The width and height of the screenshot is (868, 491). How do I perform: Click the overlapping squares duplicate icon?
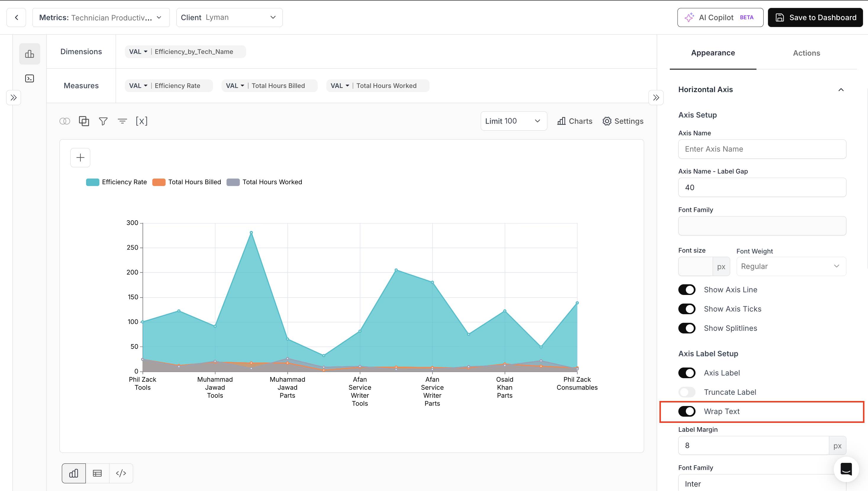point(84,121)
